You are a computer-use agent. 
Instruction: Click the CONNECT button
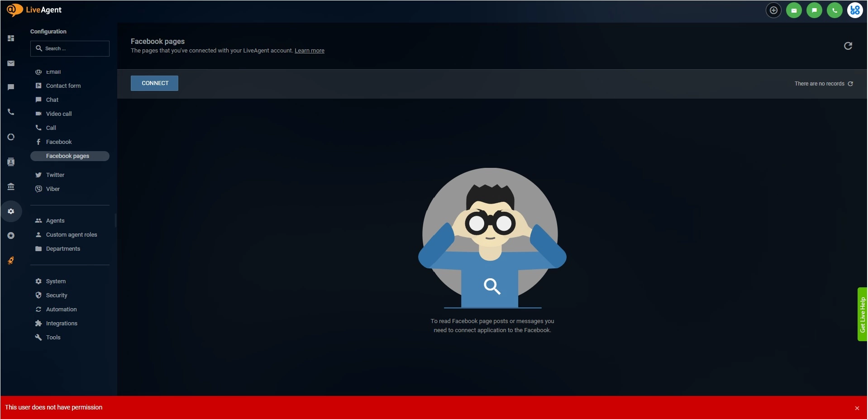tap(154, 83)
